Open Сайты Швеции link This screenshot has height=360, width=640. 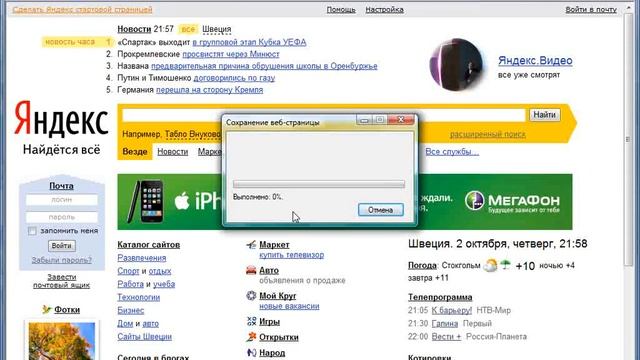(x=144, y=336)
